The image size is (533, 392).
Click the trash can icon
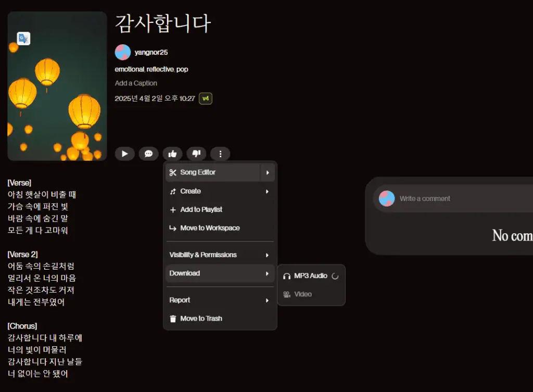173,319
